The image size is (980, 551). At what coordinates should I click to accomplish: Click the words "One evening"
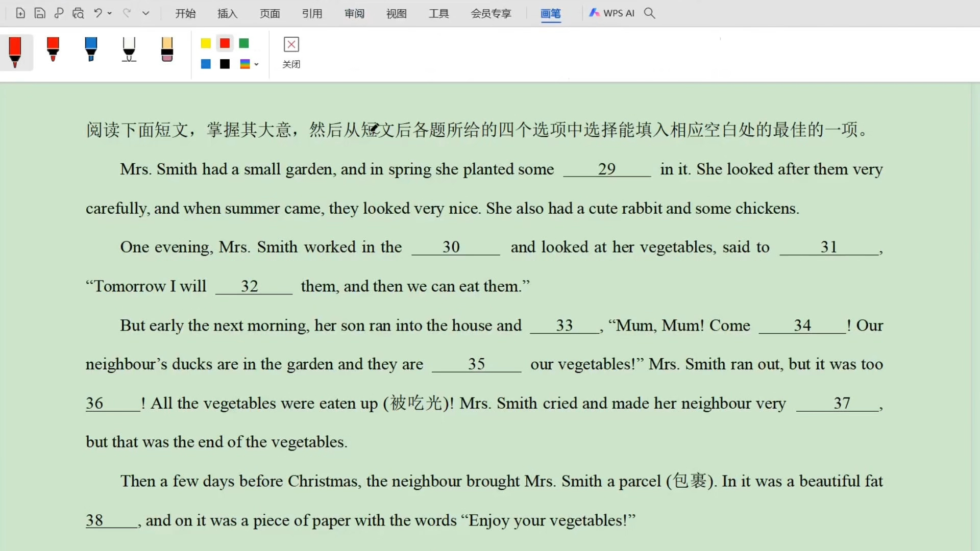pos(166,247)
